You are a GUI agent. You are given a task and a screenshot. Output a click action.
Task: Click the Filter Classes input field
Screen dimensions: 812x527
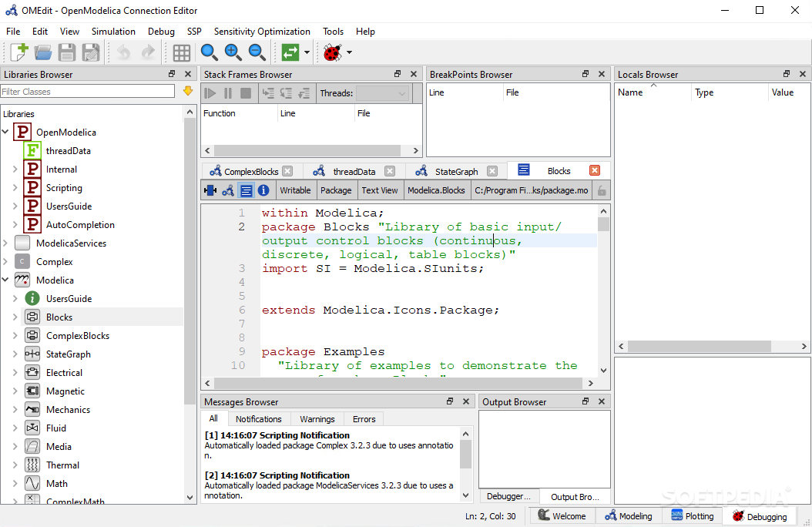click(x=88, y=92)
